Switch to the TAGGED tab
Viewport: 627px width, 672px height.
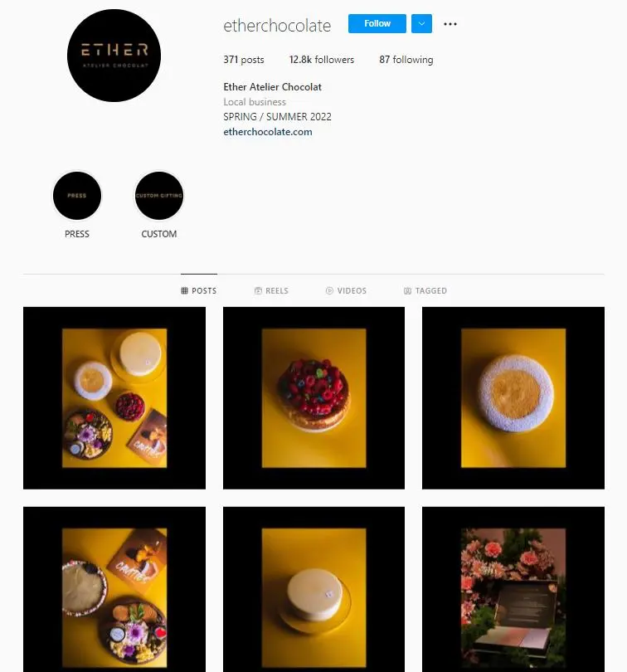pyautogui.click(x=425, y=290)
